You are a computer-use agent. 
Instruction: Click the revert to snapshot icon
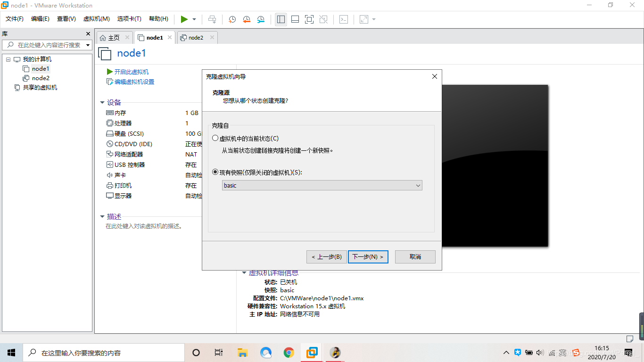click(247, 19)
